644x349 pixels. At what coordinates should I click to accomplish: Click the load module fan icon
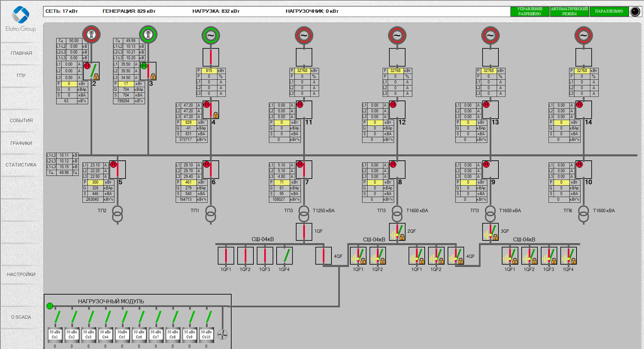coord(222,334)
